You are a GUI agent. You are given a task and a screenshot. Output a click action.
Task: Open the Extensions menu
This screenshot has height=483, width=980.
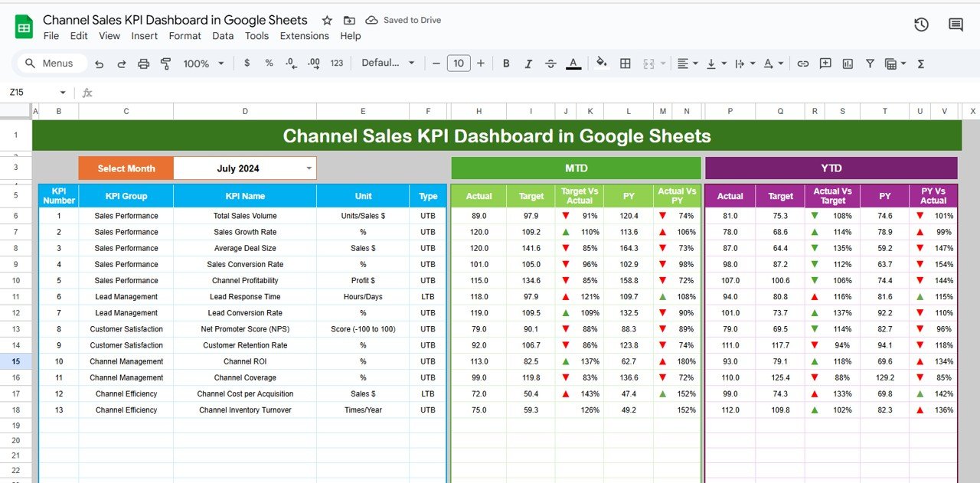pyautogui.click(x=304, y=36)
